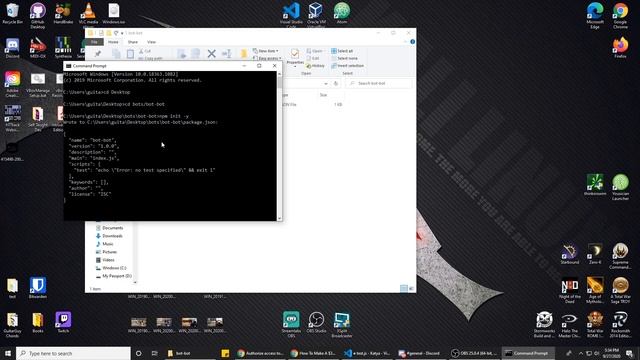Click the Type here to search taskbar box

(x=73, y=353)
